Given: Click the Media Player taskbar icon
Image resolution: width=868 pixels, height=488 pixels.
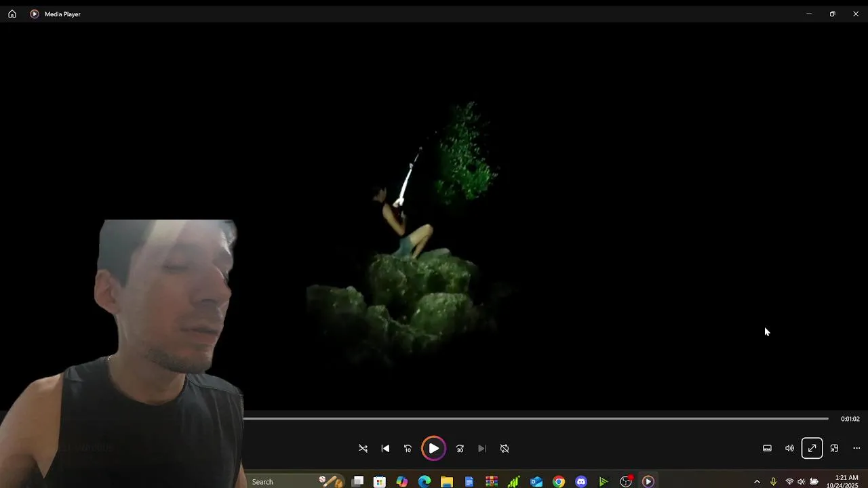Looking at the screenshot, I should tap(648, 481).
